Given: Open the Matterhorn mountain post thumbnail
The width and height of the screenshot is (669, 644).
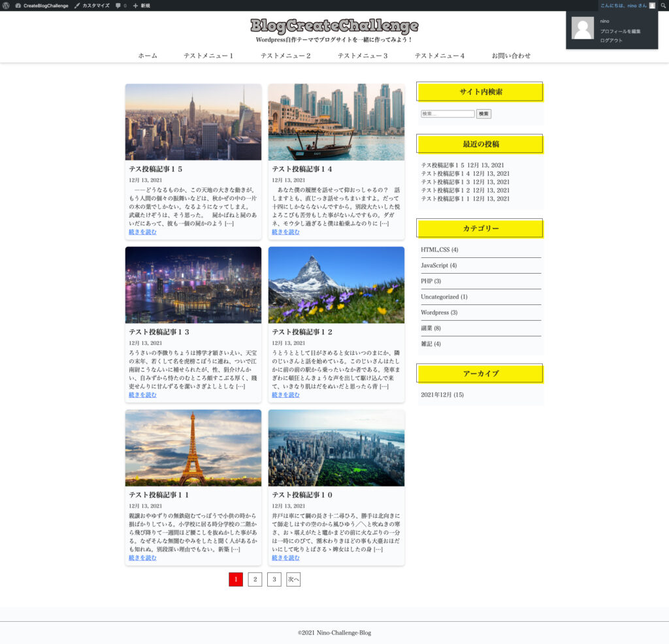Looking at the screenshot, I should tap(336, 285).
